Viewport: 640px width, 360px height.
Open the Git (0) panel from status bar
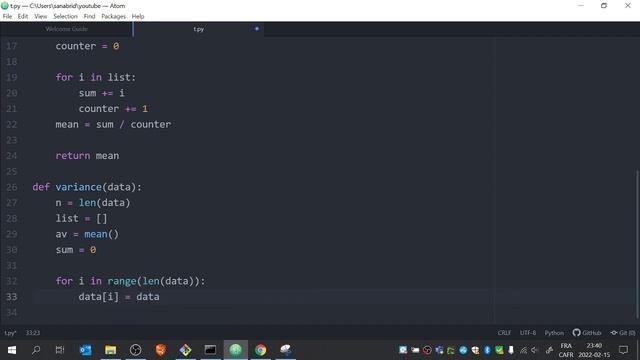pyautogui.click(x=623, y=333)
